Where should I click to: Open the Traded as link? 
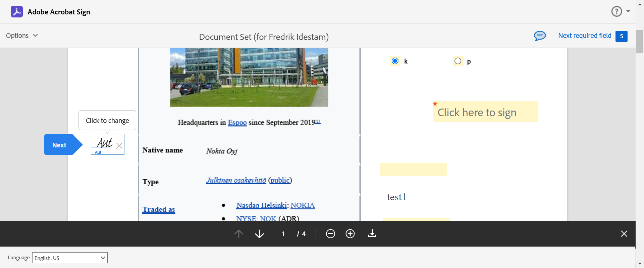(159, 209)
